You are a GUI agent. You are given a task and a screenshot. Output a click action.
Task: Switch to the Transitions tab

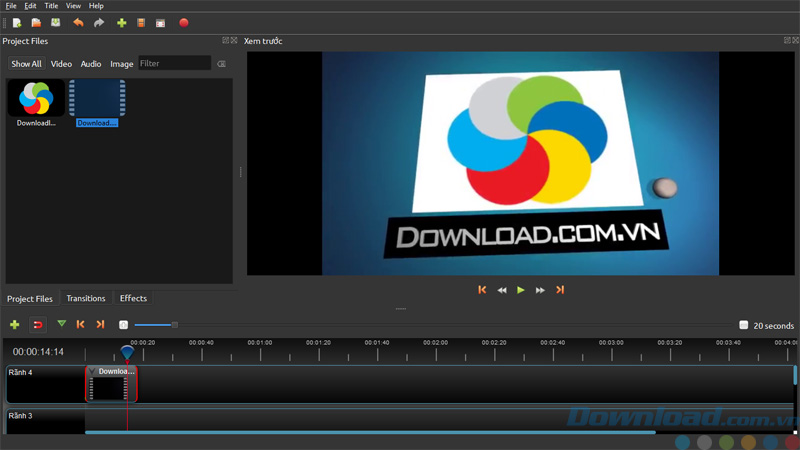(86, 298)
